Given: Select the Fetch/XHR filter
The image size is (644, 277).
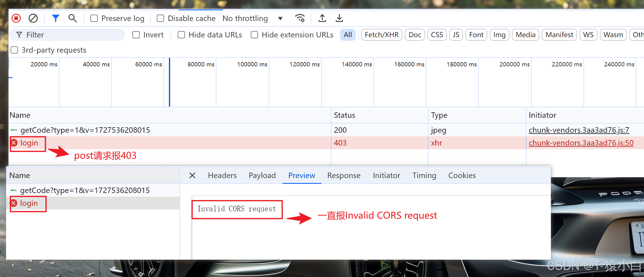Looking at the screenshot, I should pyautogui.click(x=382, y=35).
